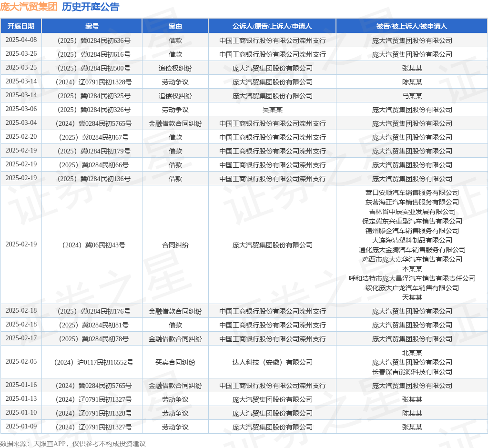This screenshot has height=448, width=488.
Task: Select date cell 2025-01-16
Action: pos(21,385)
